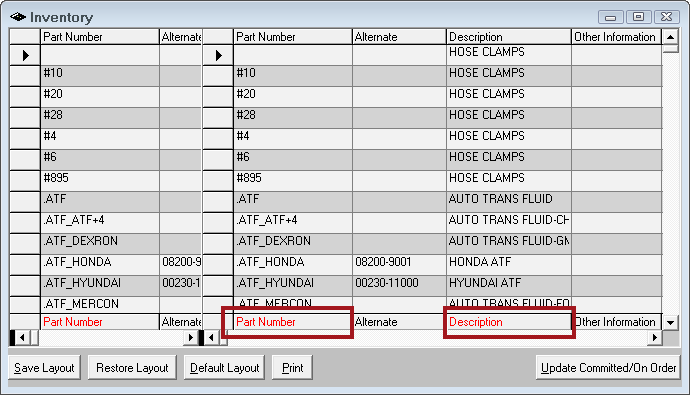Minimize the Inventory window
Screen dimensions: 690x395
[610, 17]
